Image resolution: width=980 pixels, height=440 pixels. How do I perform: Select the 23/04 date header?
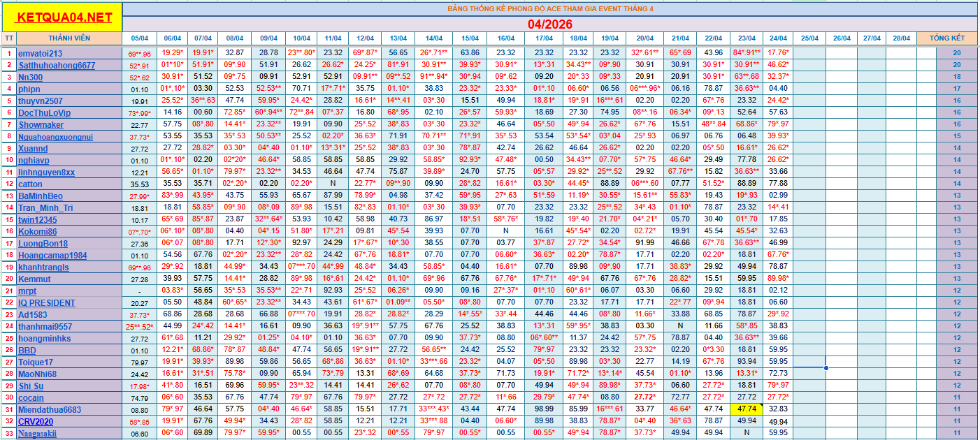tap(747, 38)
